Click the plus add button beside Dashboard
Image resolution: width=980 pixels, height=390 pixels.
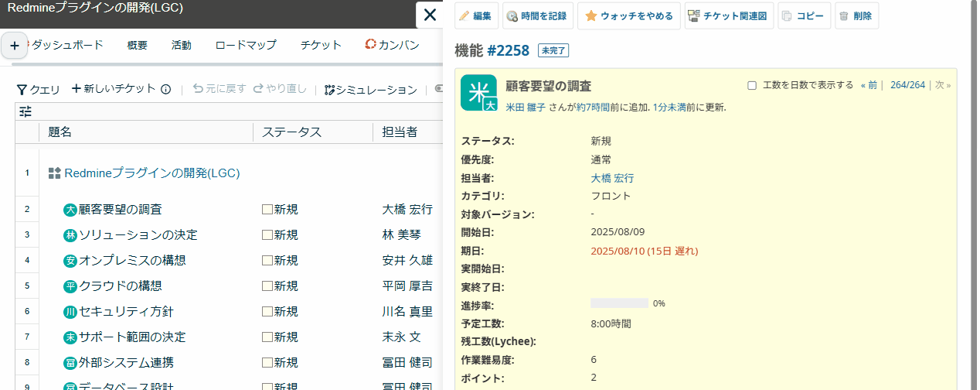click(x=14, y=46)
